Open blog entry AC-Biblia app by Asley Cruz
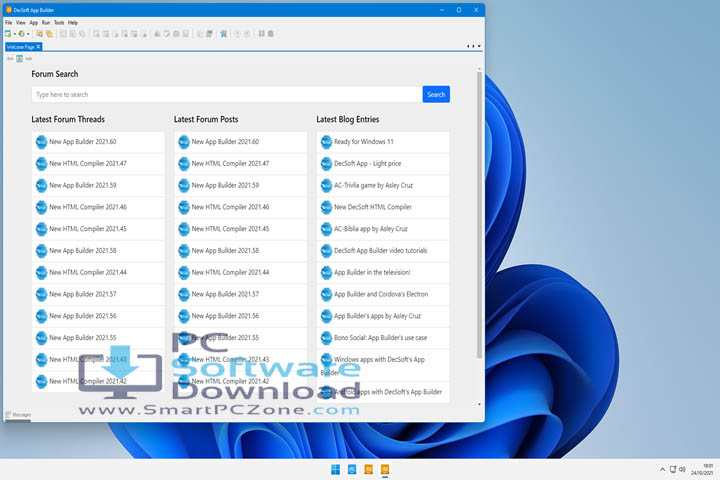 point(383,229)
